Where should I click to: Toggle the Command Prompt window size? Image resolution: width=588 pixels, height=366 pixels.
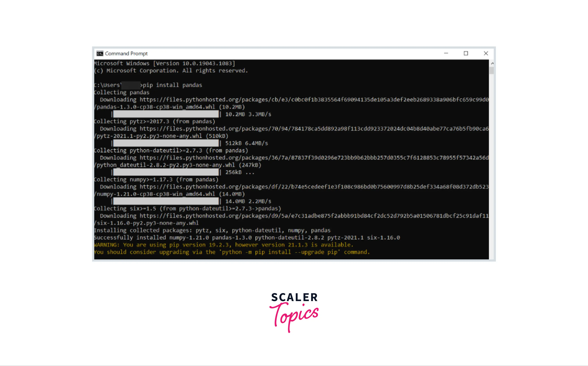click(x=466, y=53)
